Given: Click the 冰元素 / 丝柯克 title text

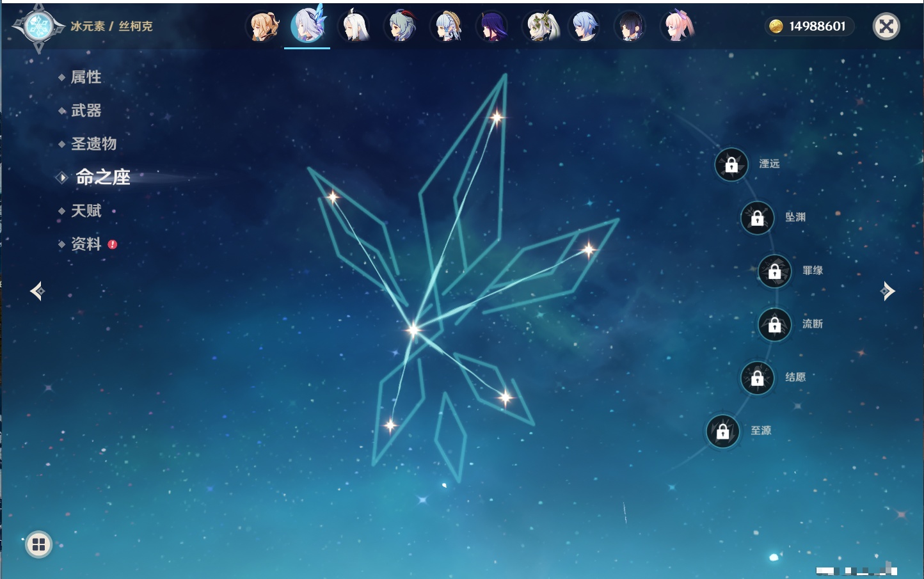Looking at the screenshot, I should pos(111,26).
